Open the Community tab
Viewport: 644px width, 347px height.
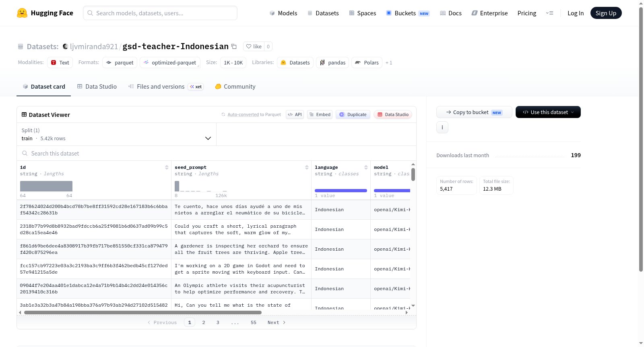click(235, 87)
